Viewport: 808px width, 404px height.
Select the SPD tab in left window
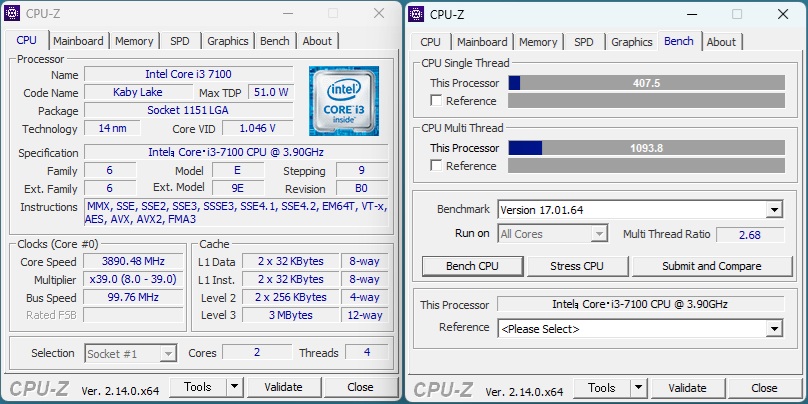point(180,41)
